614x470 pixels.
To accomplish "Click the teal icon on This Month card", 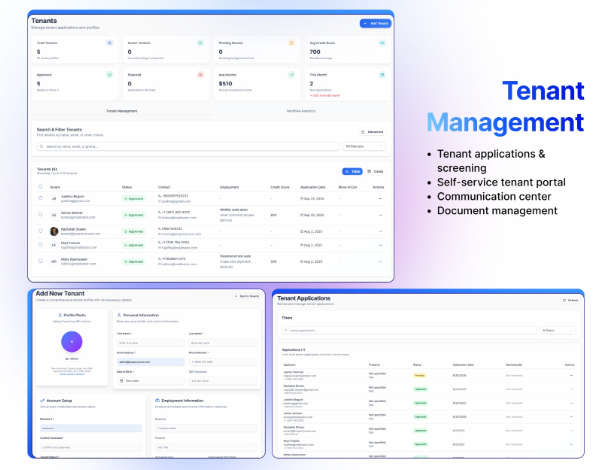I will 382,74.
